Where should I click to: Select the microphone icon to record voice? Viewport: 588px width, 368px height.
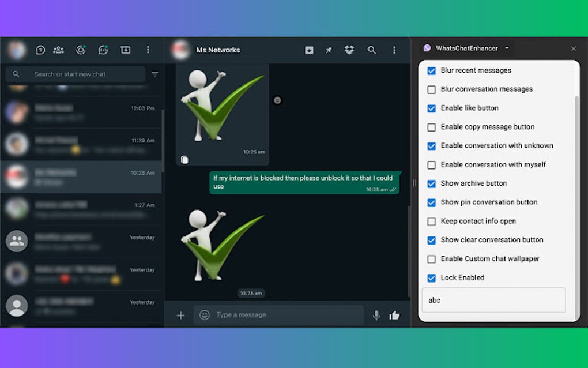point(376,315)
